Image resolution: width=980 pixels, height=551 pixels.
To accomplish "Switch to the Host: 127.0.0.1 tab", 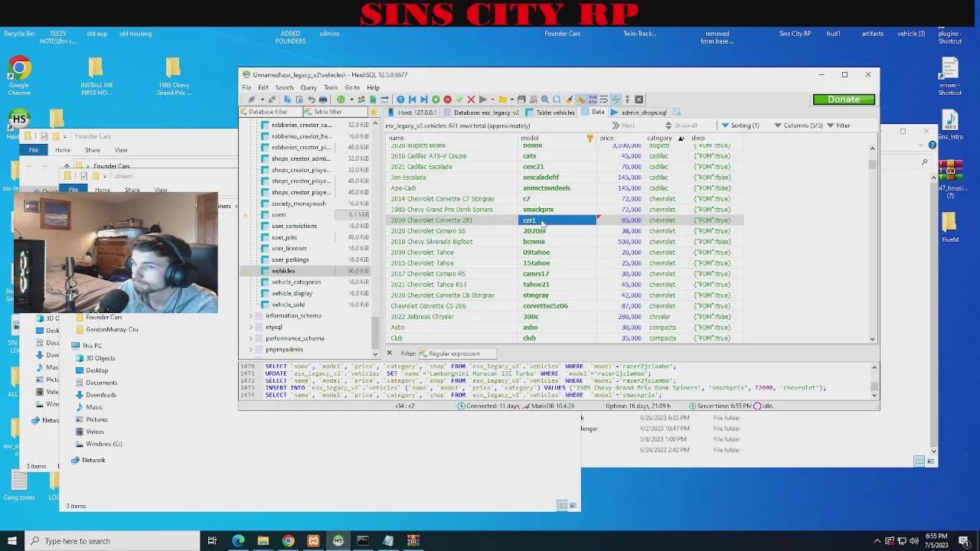I will [413, 112].
